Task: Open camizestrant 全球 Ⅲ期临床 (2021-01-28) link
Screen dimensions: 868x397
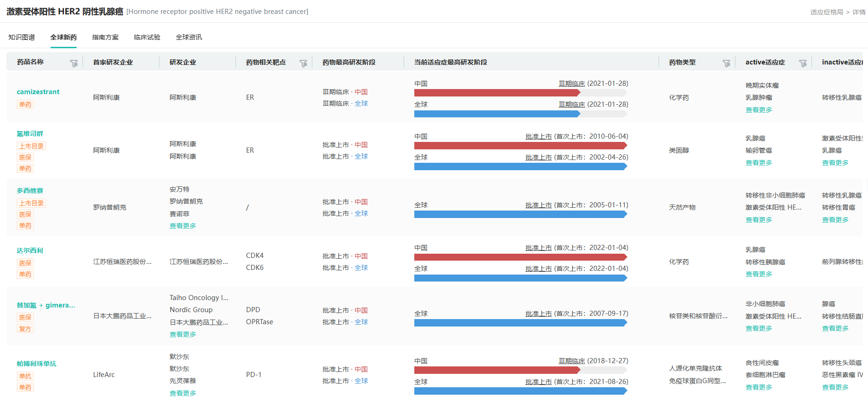Action: coord(572,104)
